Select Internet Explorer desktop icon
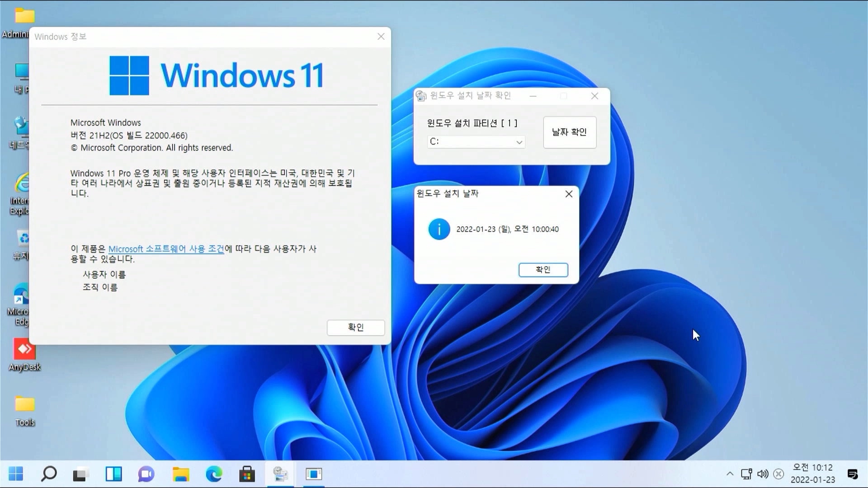Image resolution: width=868 pixels, height=488 pixels. [x=20, y=193]
